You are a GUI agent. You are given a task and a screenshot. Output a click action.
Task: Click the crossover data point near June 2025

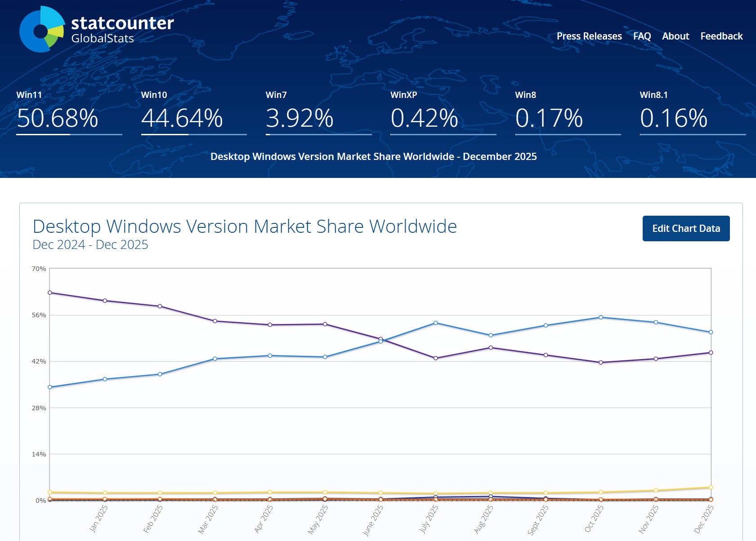(379, 340)
